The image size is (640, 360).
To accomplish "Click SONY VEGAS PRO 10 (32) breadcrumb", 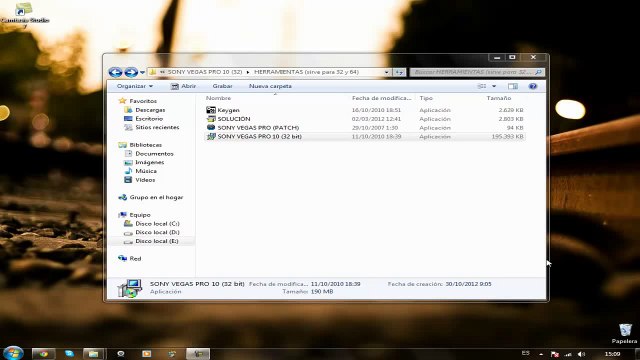I will click(205, 72).
